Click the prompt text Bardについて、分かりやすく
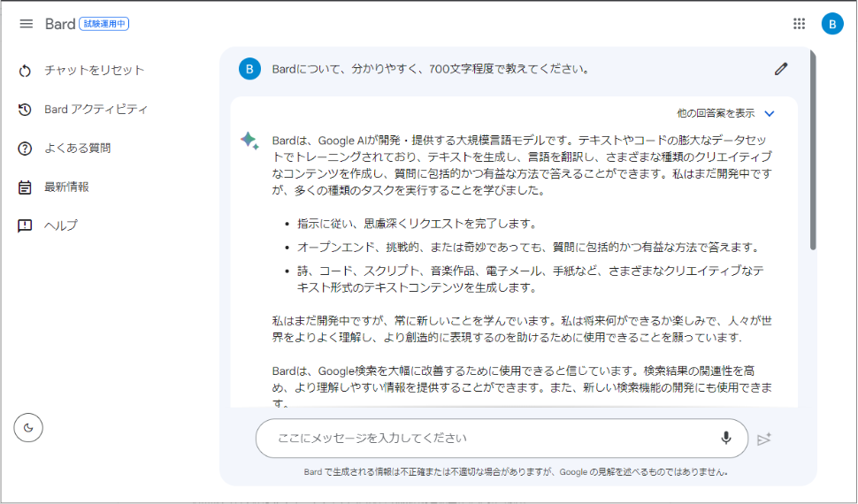Viewport: 858px width, 504px height. click(431, 69)
